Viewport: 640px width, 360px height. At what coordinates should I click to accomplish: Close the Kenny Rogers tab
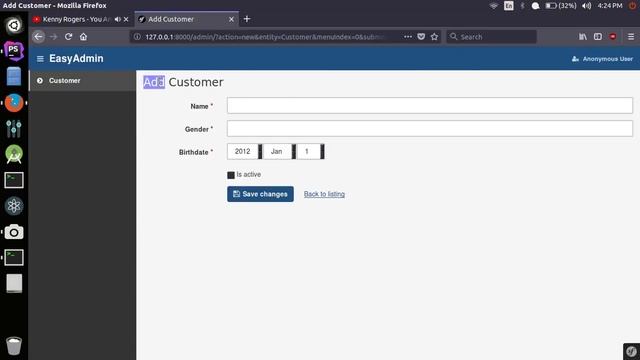pos(126,19)
